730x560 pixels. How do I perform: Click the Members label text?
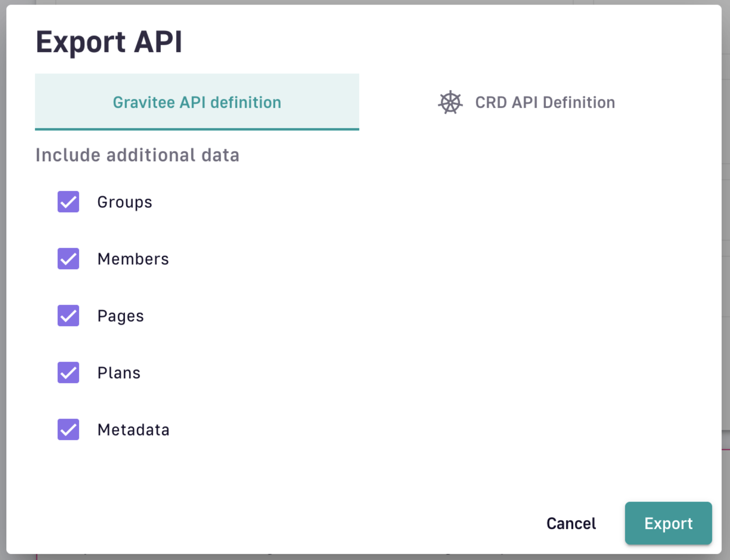(x=133, y=259)
